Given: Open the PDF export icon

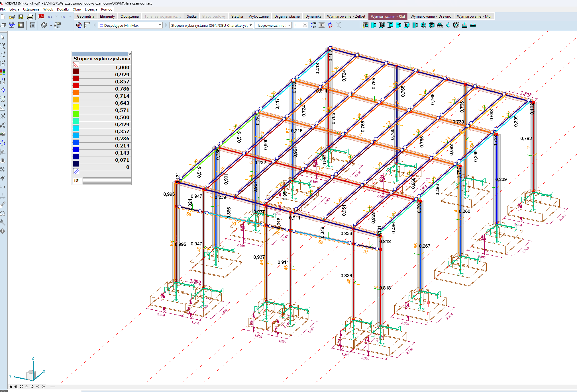Looking at the screenshot, I should point(41,17).
